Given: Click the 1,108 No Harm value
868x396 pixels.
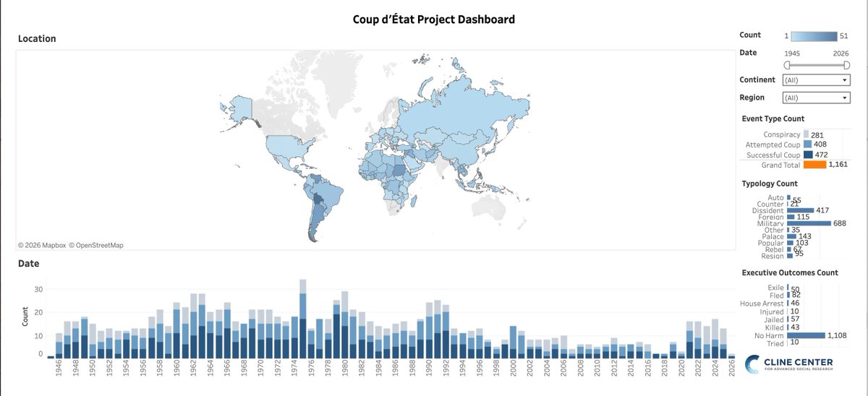Looking at the screenshot, I should 838,335.
